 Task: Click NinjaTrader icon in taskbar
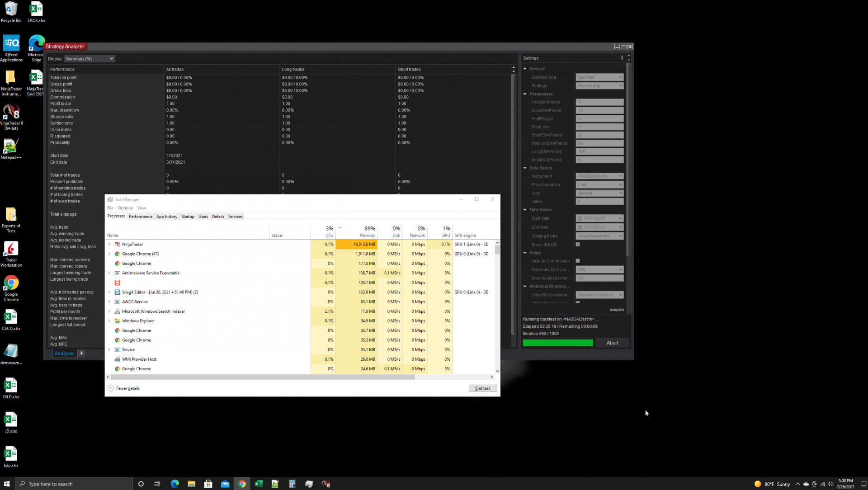[326, 484]
